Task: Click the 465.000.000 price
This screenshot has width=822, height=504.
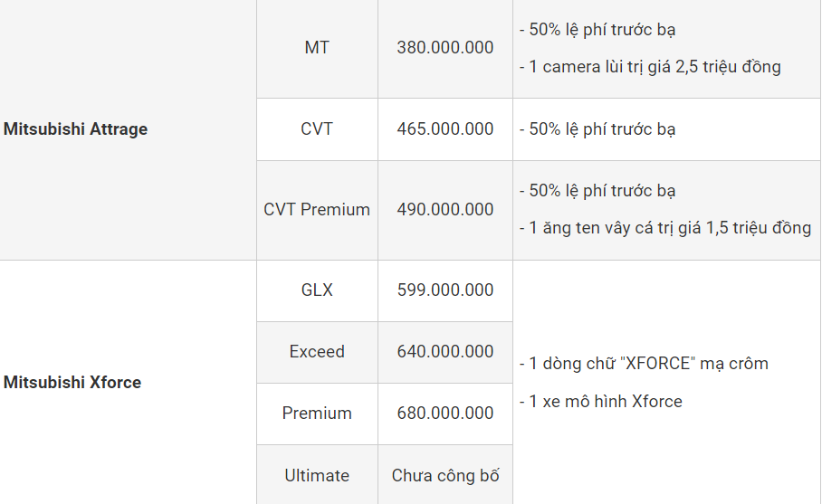Action: (445, 129)
